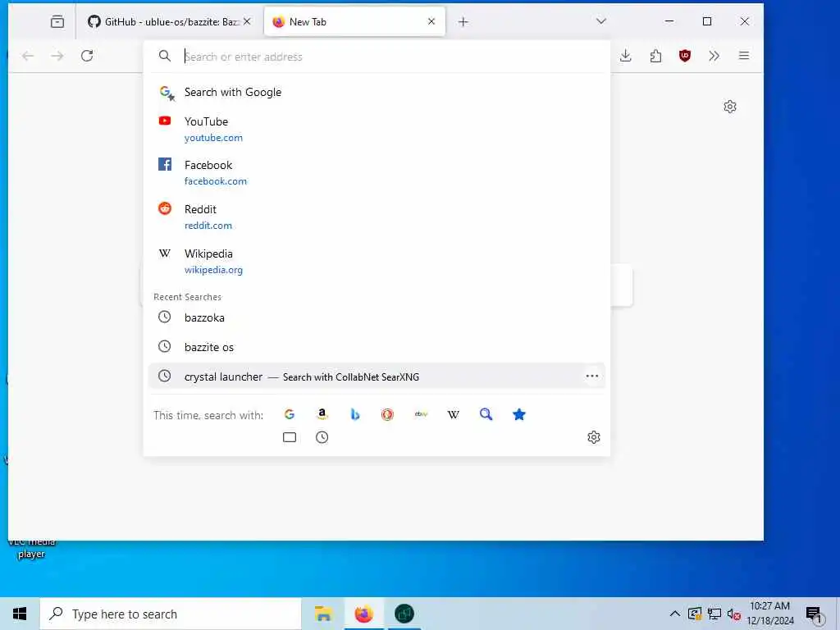The height and width of the screenshot is (630, 840).
Task: Open volume control in system tray
Action: [733, 614]
